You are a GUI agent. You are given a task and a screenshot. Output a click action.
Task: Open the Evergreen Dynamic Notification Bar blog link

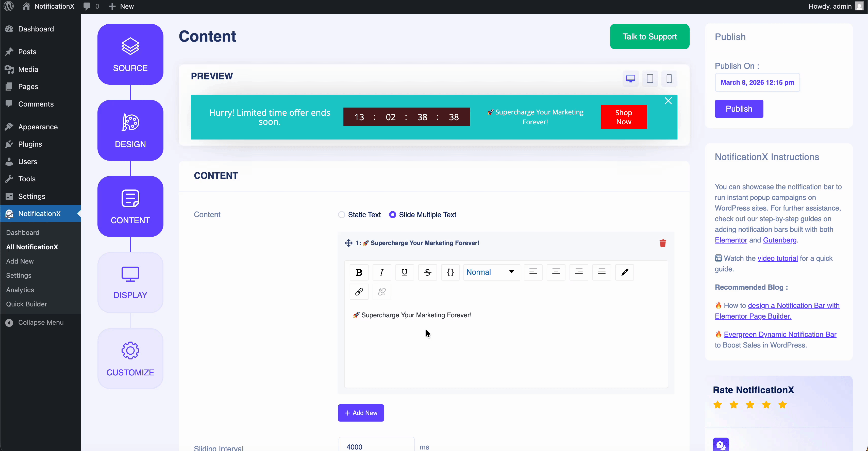point(780,334)
